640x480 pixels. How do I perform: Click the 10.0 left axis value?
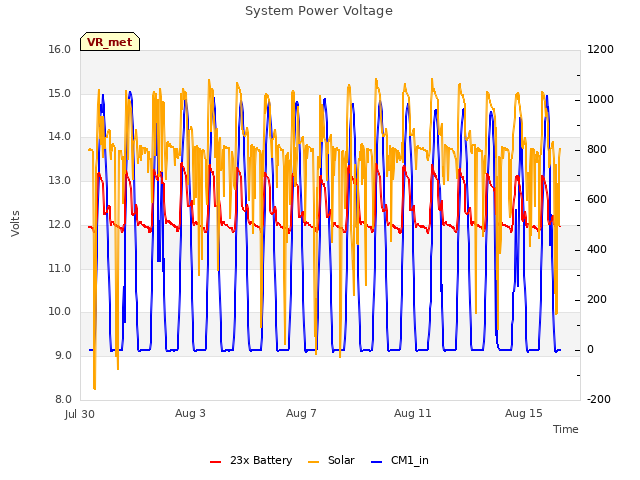[60, 312]
